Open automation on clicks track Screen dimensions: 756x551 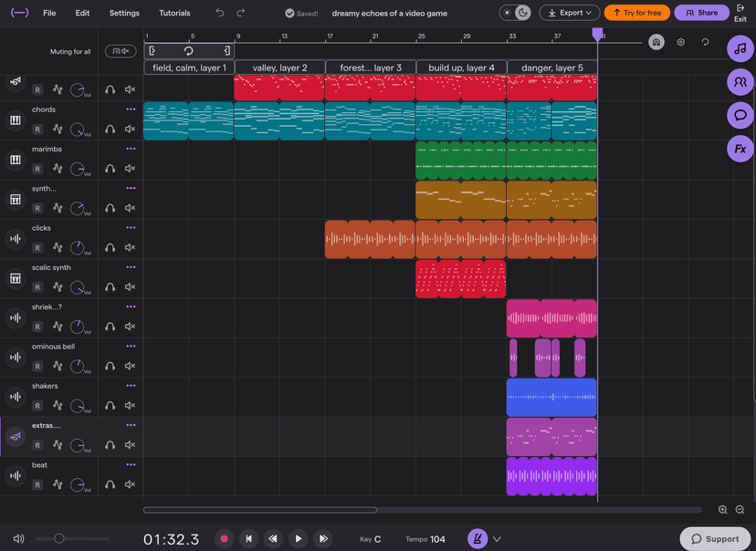coord(58,247)
